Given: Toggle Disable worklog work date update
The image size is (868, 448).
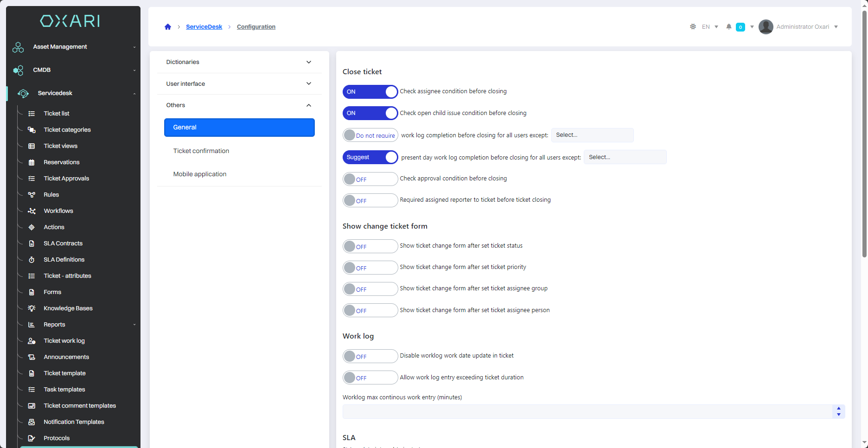Looking at the screenshot, I should click(370, 356).
